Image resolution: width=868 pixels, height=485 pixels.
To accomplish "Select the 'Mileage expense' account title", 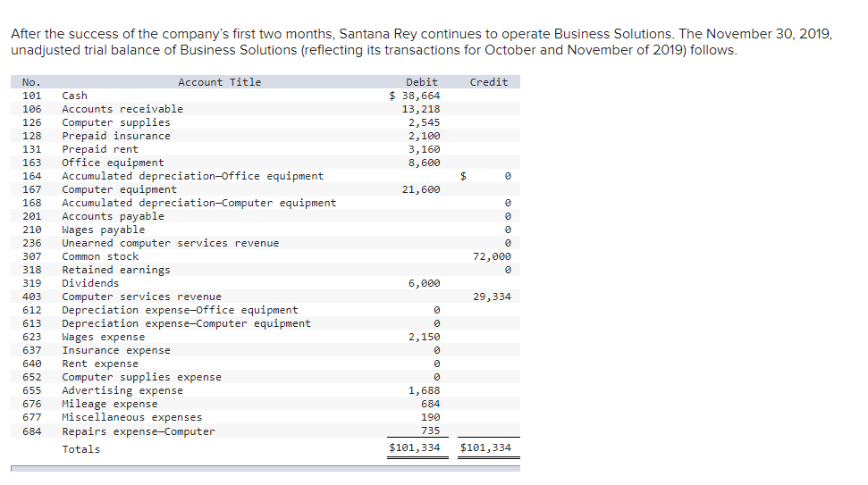I will click(109, 404).
